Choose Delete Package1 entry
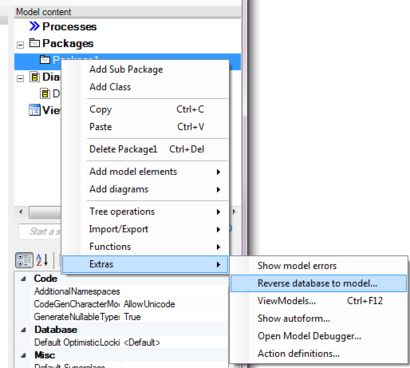 point(145,149)
